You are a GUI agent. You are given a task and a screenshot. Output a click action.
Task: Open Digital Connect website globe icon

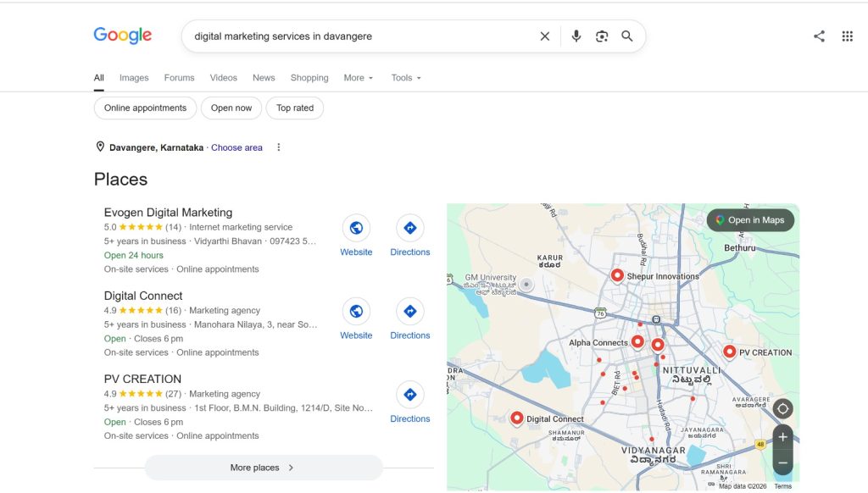tap(356, 311)
